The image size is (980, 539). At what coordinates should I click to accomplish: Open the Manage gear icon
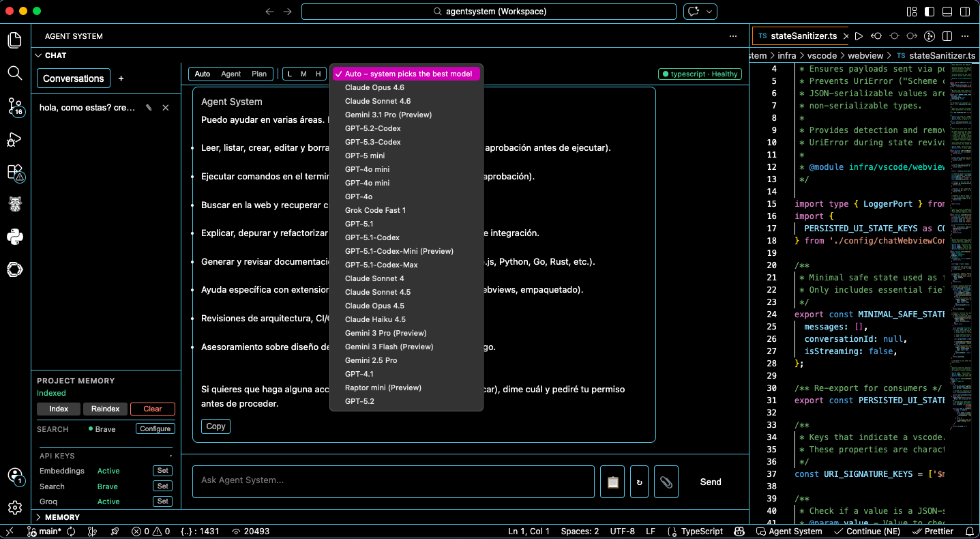point(14,508)
